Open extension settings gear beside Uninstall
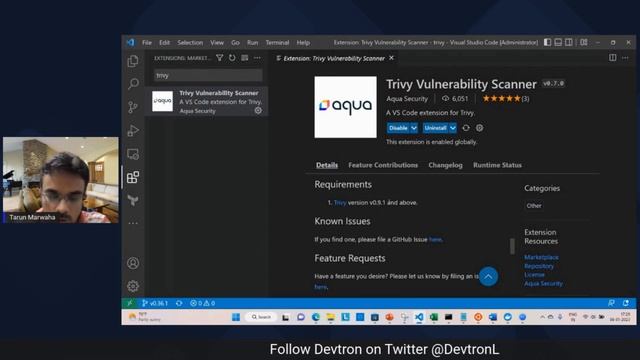640x360 pixels. [x=480, y=128]
